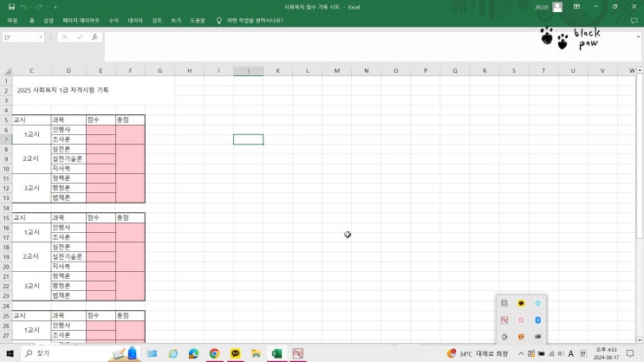Toggle the IME 'A' input mode indicator
The width and height of the screenshot is (644, 362).
pos(571,353)
